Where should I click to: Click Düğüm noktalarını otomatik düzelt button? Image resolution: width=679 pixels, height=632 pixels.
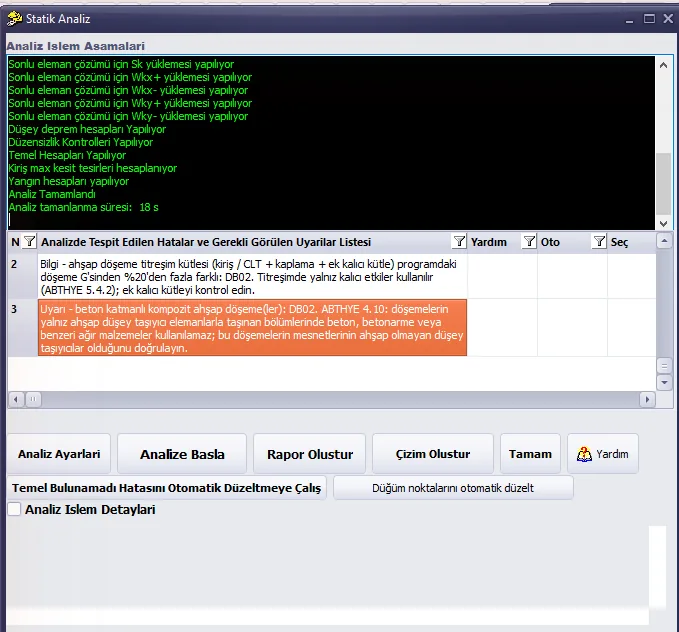click(453, 488)
